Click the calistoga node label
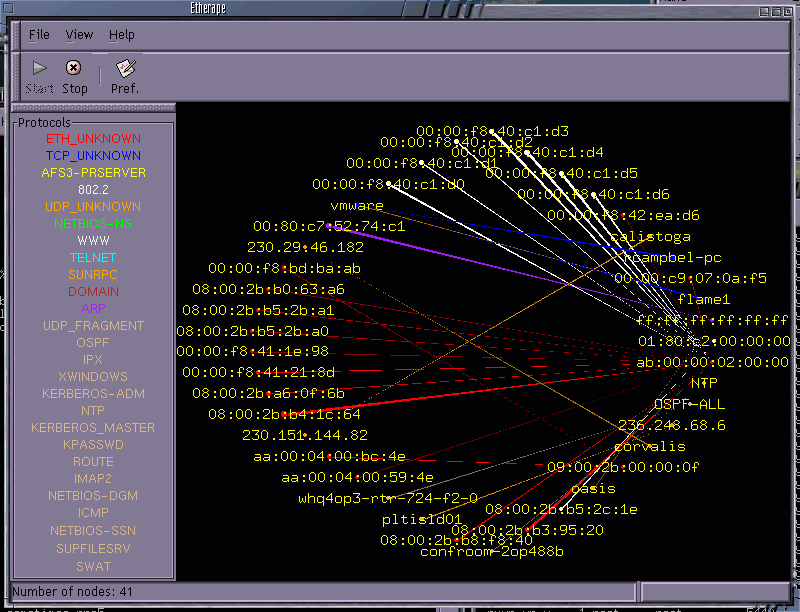Screen dimensions: 800x612 (x=651, y=237)
